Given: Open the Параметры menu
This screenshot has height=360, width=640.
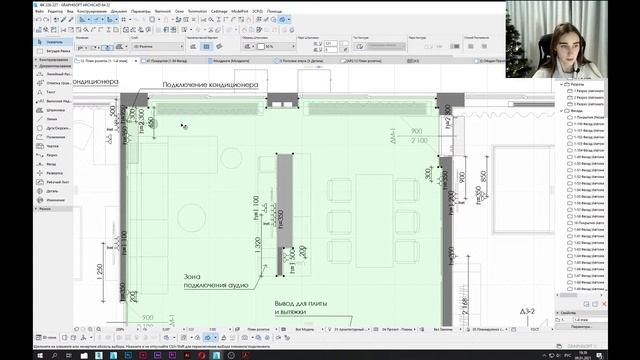Looking at the screenshot, I should coord(141,11).
